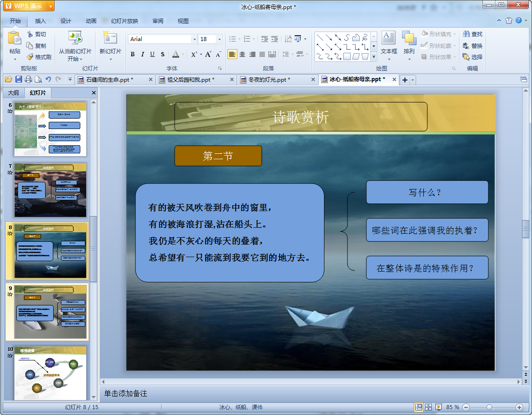Open the print preview

pyautogui.click(x=38, y=79)
